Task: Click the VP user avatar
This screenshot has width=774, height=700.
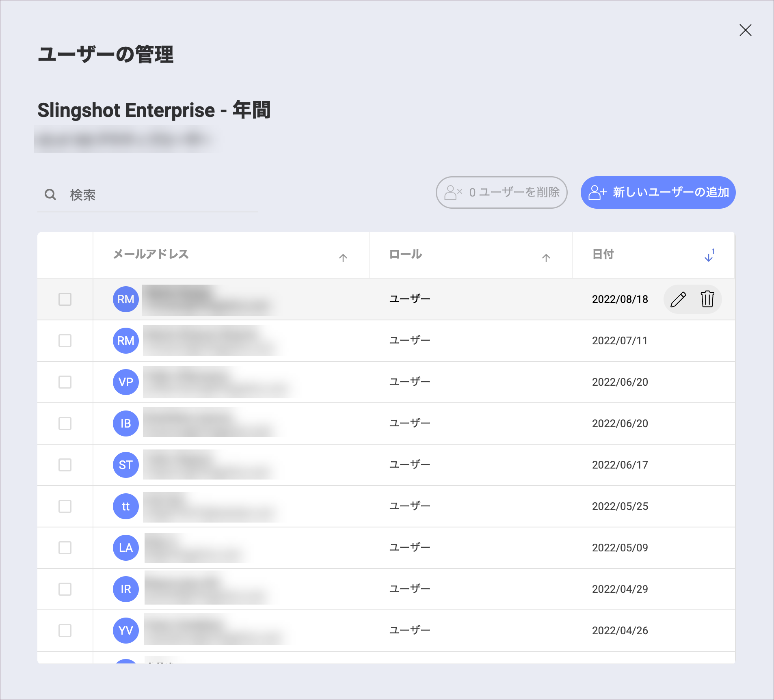Action: [126, 382]
